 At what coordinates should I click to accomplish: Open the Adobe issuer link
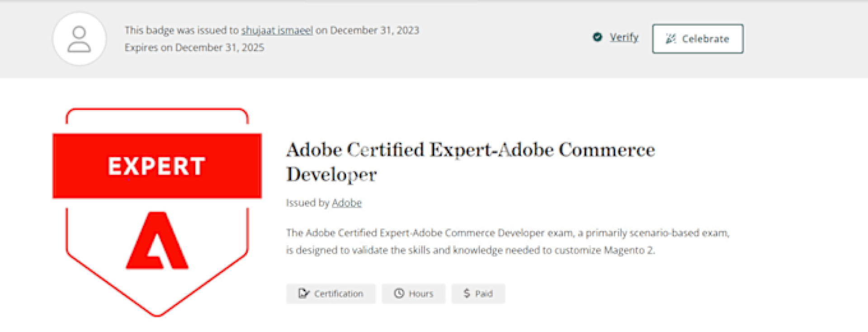pyautogui.click(x=347, y=203)
